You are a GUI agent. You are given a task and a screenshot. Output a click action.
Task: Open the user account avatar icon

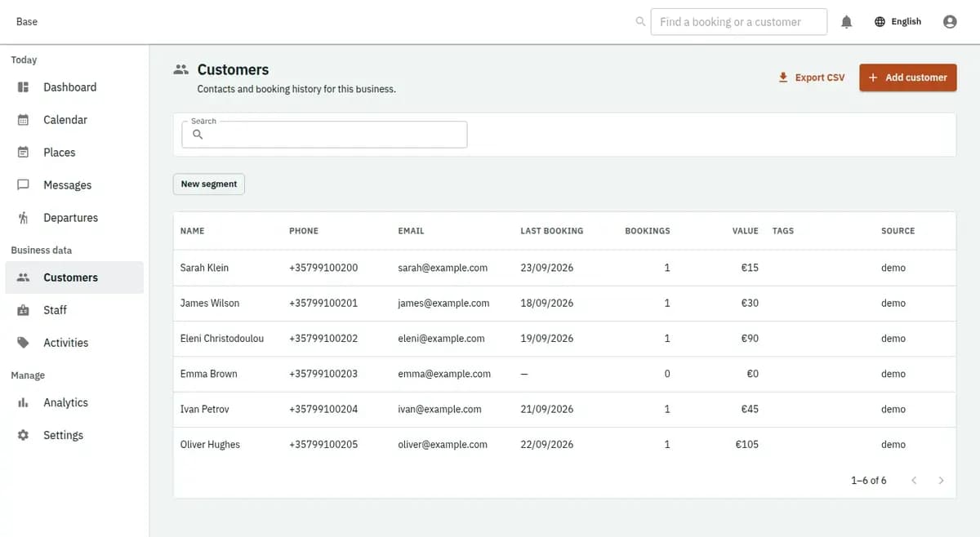click(x=950, y=22)
